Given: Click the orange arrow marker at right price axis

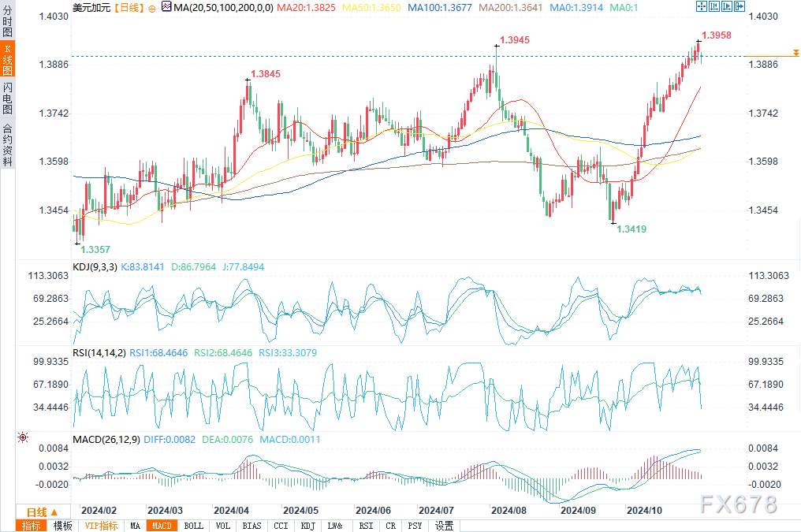Looking at the screenshot, I should click(x=796, y=52).
